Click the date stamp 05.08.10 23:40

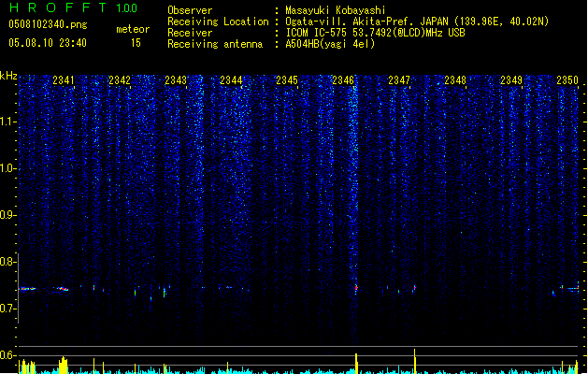(48, 43)
